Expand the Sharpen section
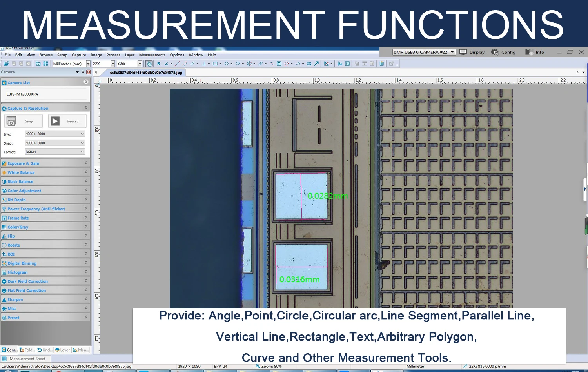 45,299
